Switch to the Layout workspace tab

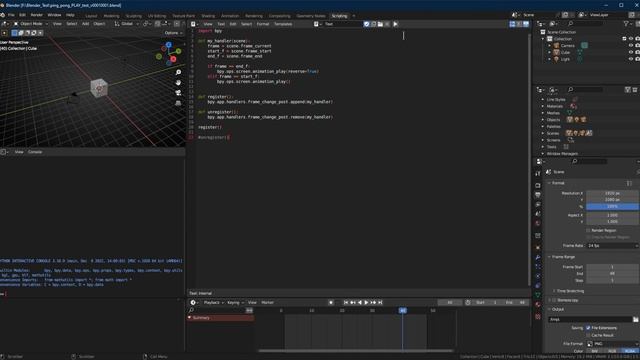click(91, 16)
